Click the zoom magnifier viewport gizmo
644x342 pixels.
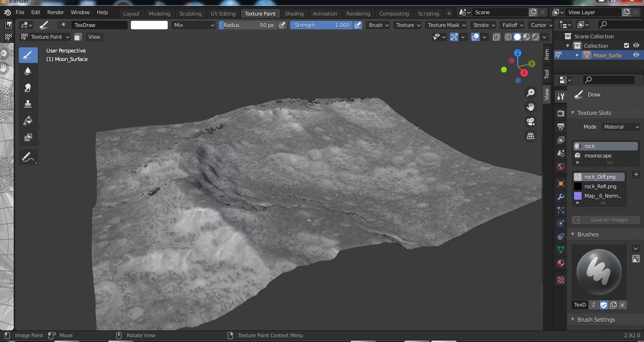[x=531, y=93]
